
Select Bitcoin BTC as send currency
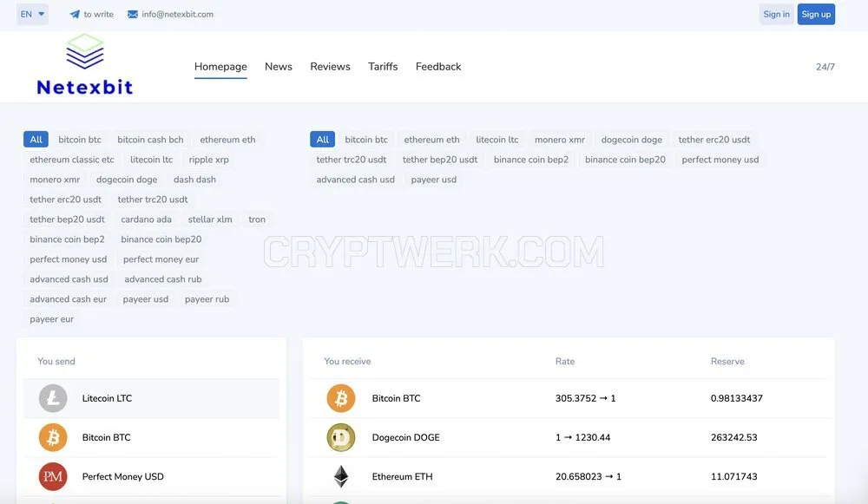151,437
